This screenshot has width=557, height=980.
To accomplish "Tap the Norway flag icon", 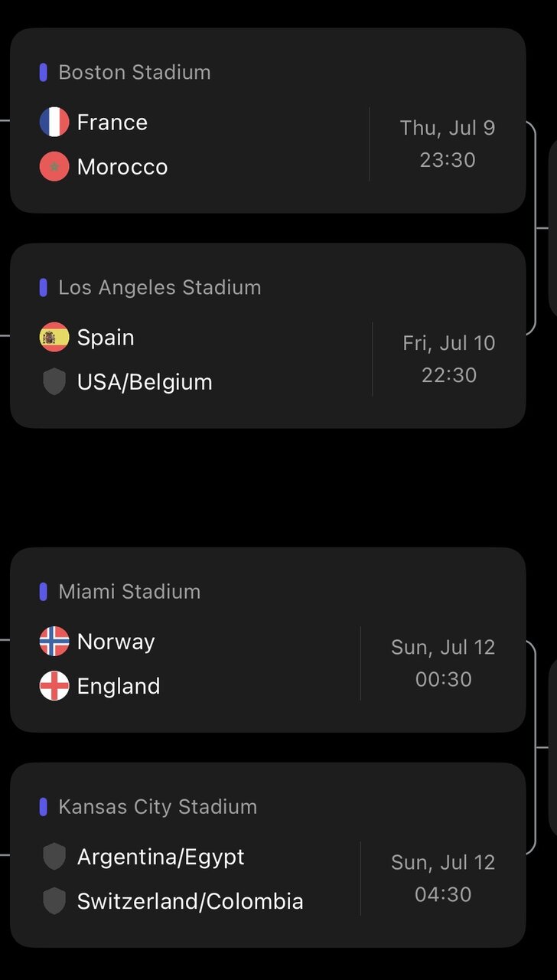I will tap(54, 642).
